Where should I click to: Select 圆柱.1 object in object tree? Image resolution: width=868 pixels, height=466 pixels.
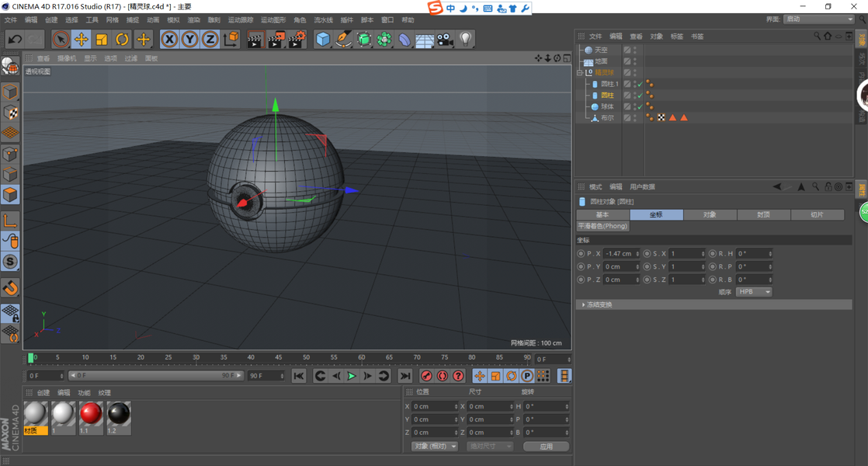point(609,84)
